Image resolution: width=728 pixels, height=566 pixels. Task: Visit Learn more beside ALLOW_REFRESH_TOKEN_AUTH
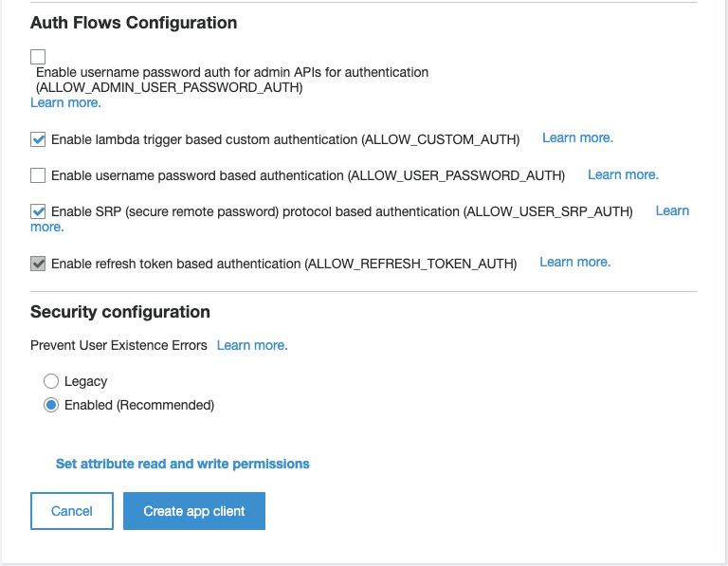(574, 262)
